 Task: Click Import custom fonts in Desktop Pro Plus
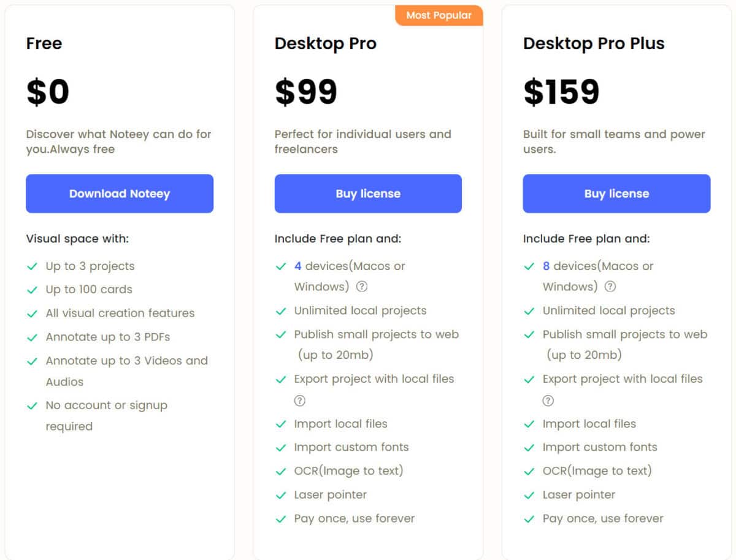point(600,447)
